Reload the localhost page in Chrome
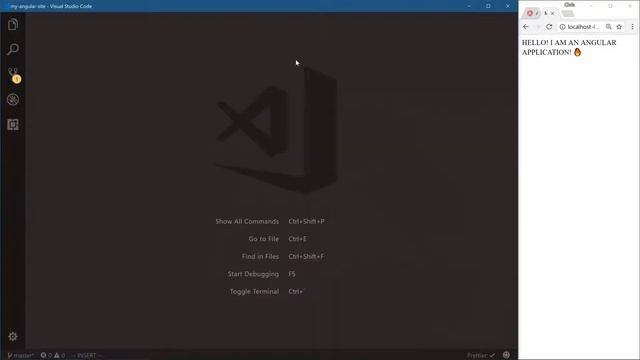 [x=549, y=27]
